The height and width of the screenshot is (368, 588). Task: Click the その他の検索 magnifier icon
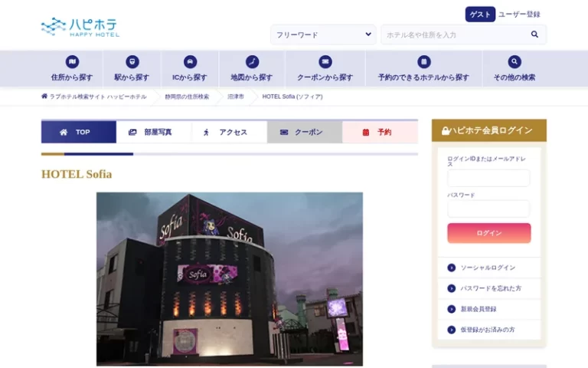pyautogui.click(x=514, y=61)
